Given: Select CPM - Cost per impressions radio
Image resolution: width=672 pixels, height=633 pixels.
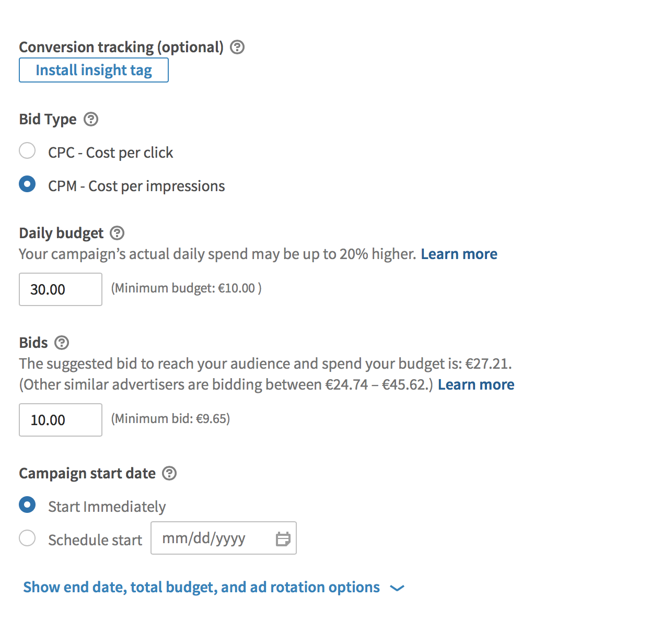Looking at the screenshot, I should (27, 184).
